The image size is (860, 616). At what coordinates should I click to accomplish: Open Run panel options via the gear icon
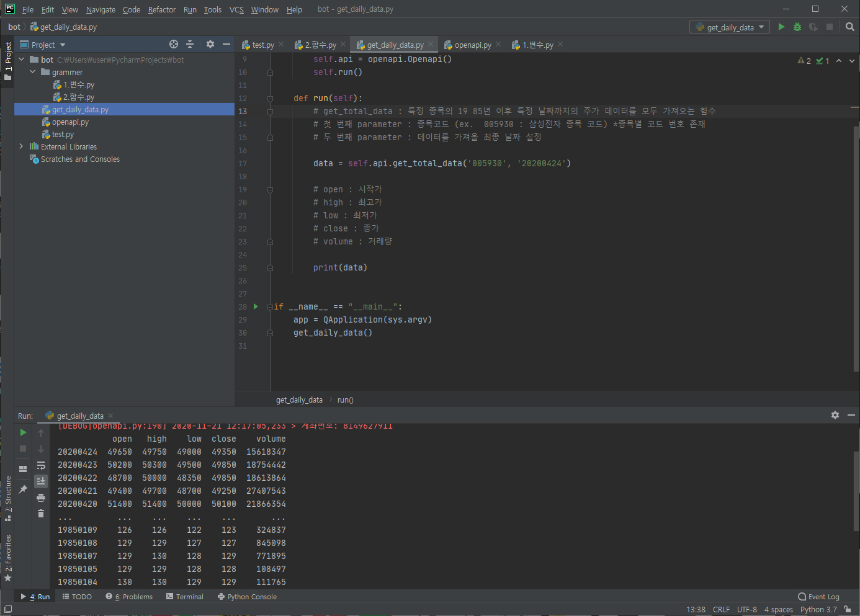(x=835, y=415)
